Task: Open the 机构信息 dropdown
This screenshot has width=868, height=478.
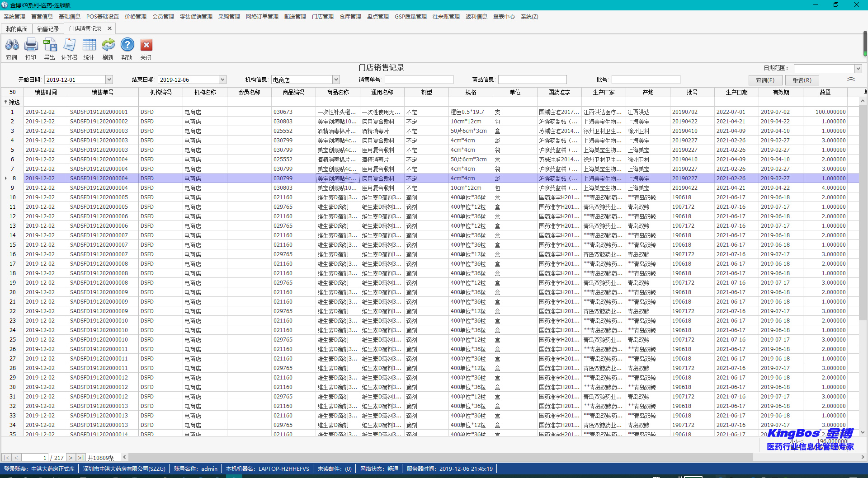Action: (336, 80)
